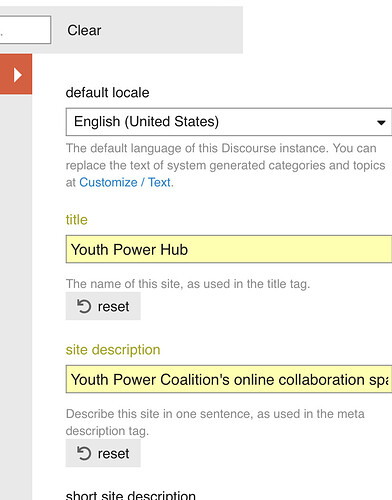Click the orange right-arrow sidebar tab
The height and width of the screenshot is (500, 392).
tap(16, 74)
